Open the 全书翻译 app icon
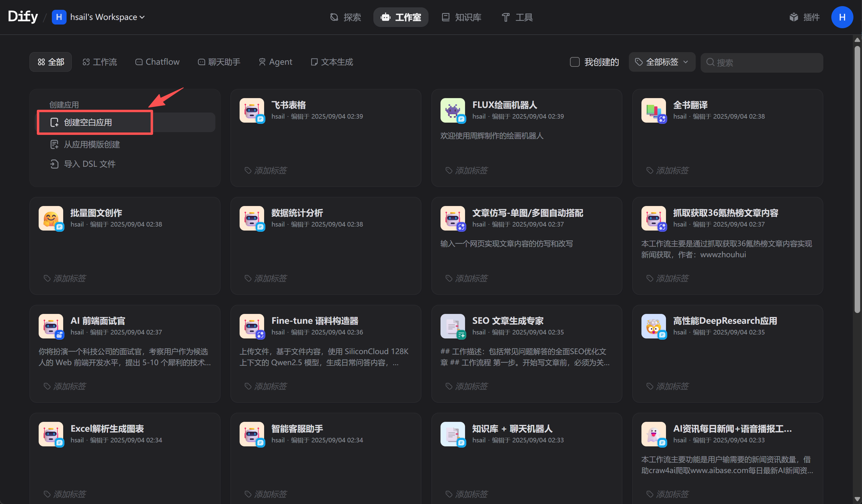The height and width of the screenshot is (504, 862). point(653,110)
